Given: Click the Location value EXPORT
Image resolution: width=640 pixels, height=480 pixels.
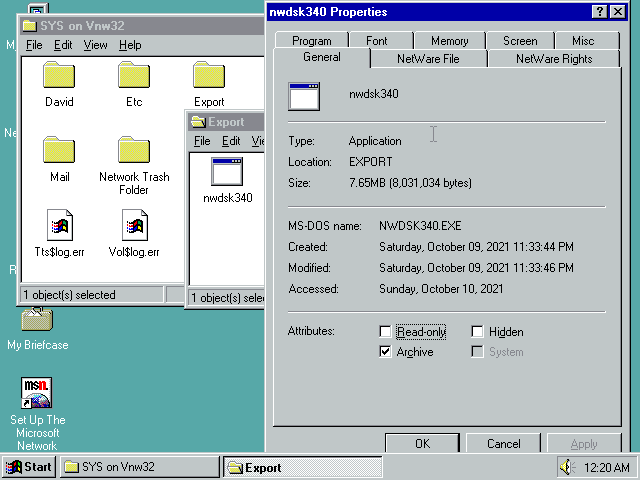Looking at the screenshot, I should (371, 162).
